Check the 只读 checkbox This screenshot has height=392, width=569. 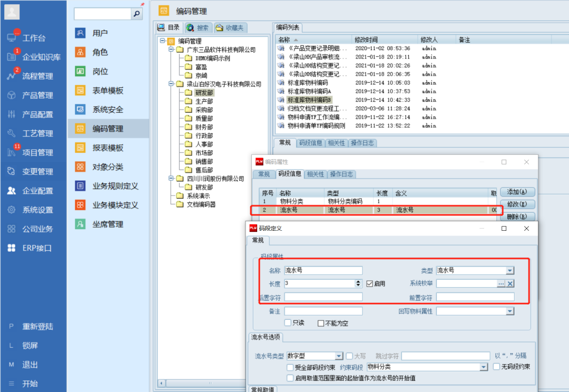pos(288,322)
